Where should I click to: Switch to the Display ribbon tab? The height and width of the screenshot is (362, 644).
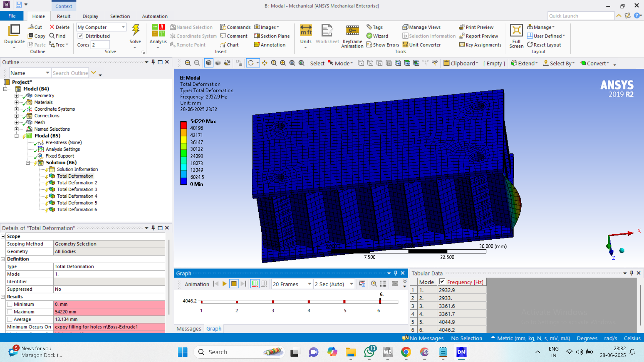90,16
